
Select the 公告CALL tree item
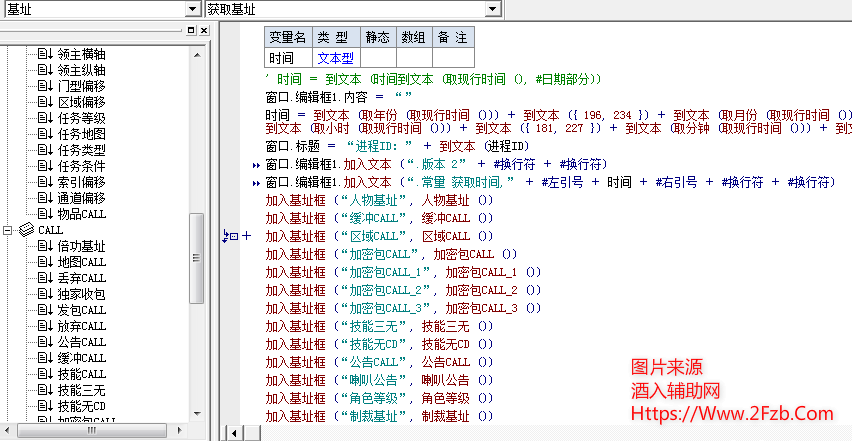pyautogui.click(x=81, y=342)
